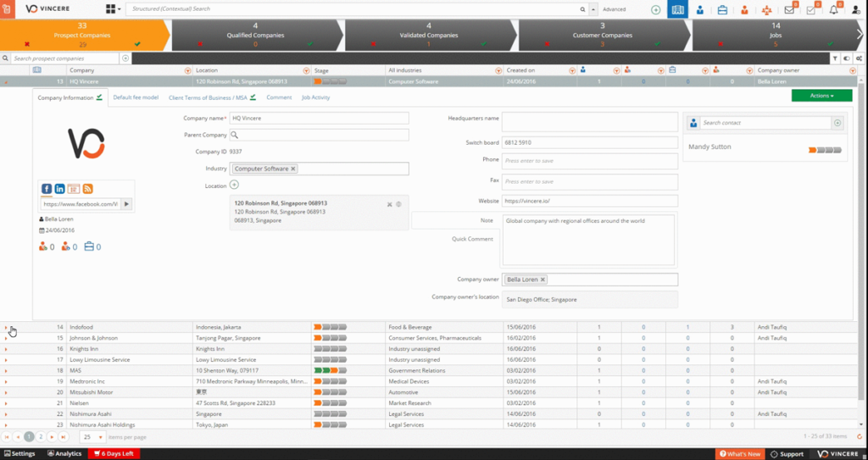Open Support in the bottom bar
The image size is (868, 460).
[x=787, y=454]
